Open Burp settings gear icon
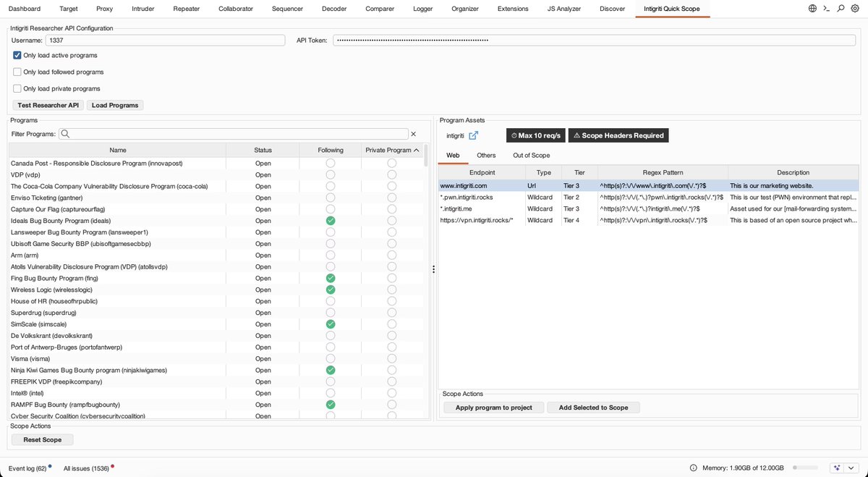 [x=854, y=9]
